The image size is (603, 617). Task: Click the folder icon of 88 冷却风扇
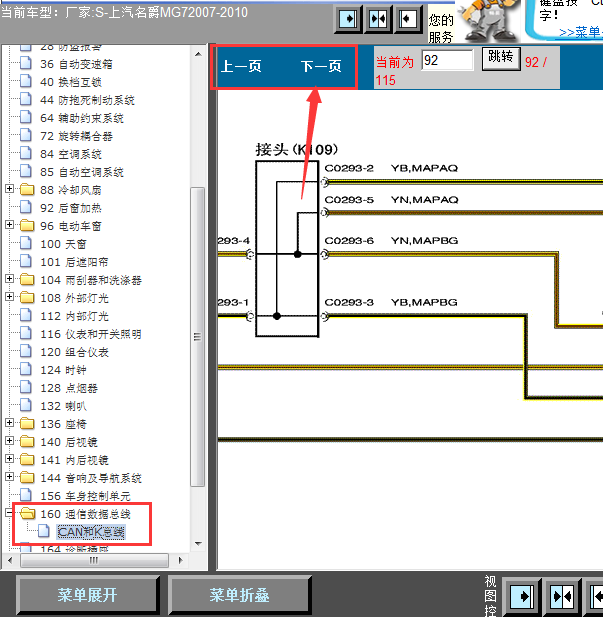(x=27, y=190)
